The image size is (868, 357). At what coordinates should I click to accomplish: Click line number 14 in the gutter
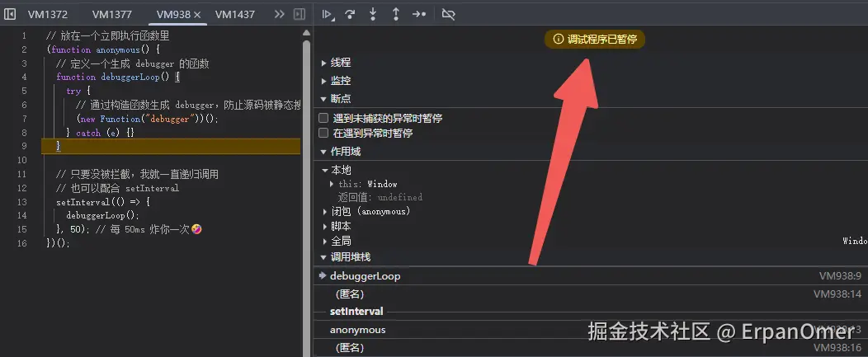(x=22, y=215)
